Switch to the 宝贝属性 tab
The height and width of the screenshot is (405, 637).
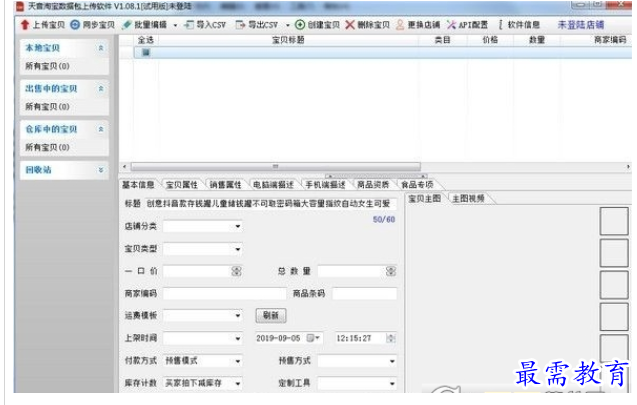pos(182,185)
